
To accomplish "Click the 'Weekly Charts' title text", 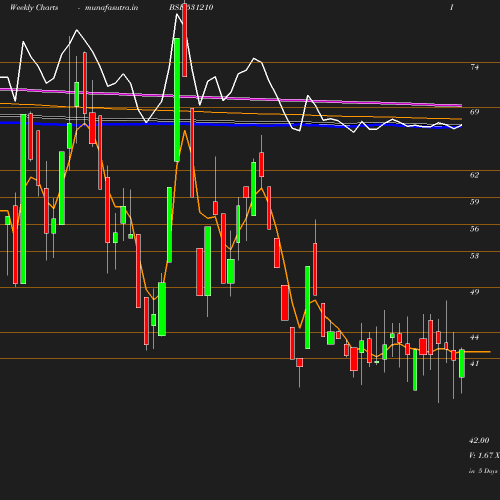I will [34, 8].
